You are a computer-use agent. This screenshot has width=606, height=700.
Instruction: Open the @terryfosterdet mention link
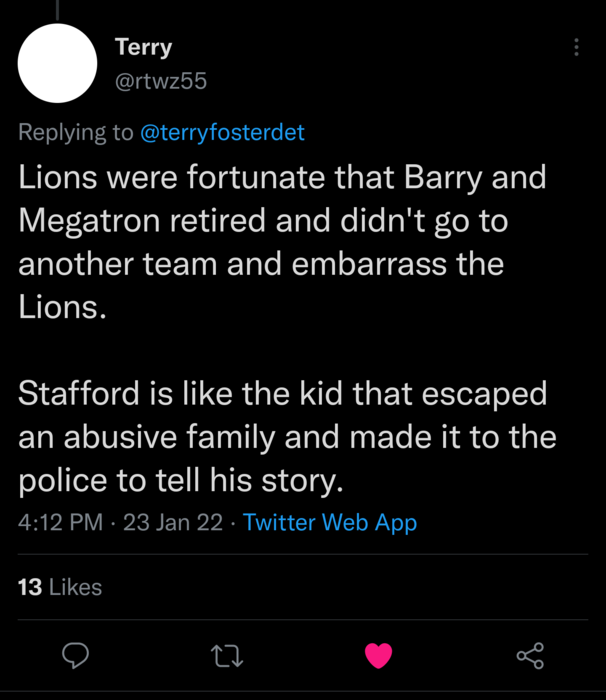click(x=223, y=133)
